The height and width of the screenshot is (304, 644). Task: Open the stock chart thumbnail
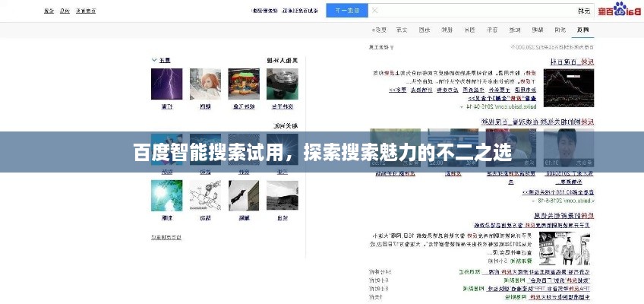pos(568,88)
